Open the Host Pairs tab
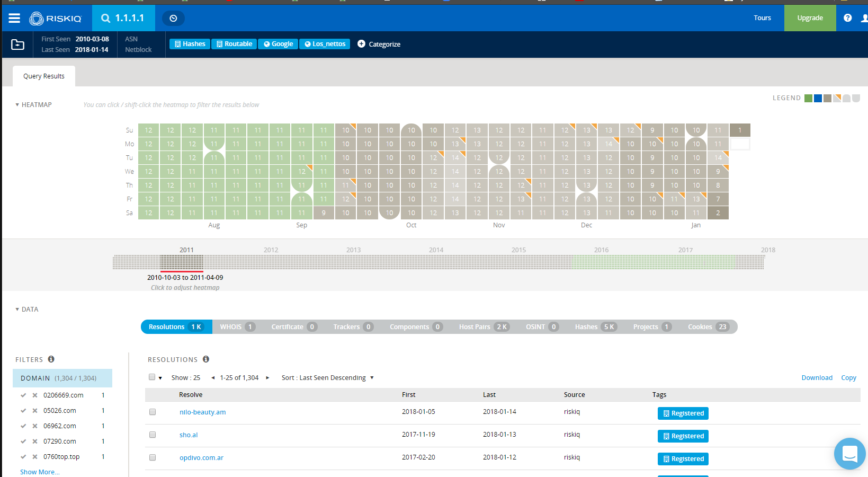 pos(483,327)
